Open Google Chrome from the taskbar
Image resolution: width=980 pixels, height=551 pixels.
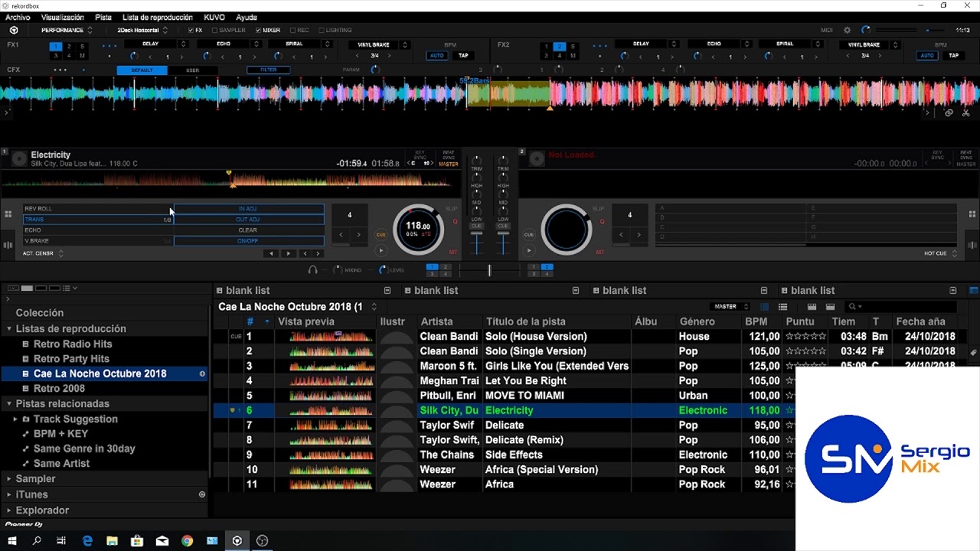(187, 541)
